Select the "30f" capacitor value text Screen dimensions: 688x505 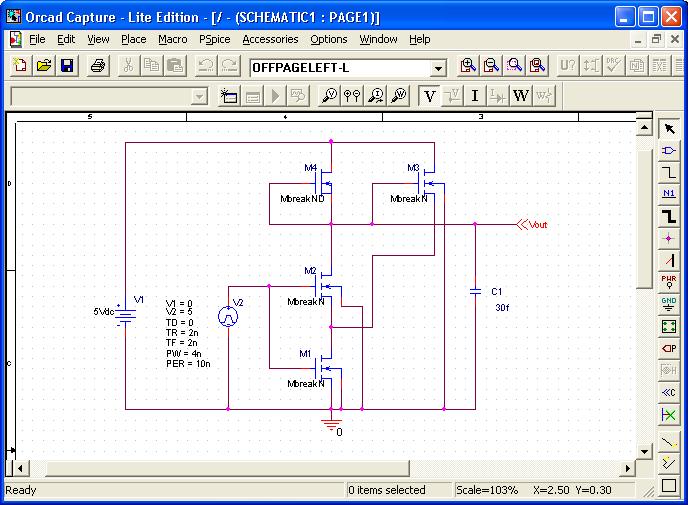pyautogui.click(x=502, y=308)
